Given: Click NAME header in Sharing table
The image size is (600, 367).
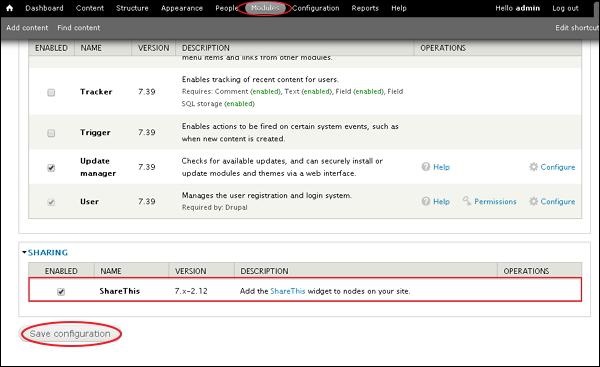Looking at the screenshot, I should (x=111, y=271).
